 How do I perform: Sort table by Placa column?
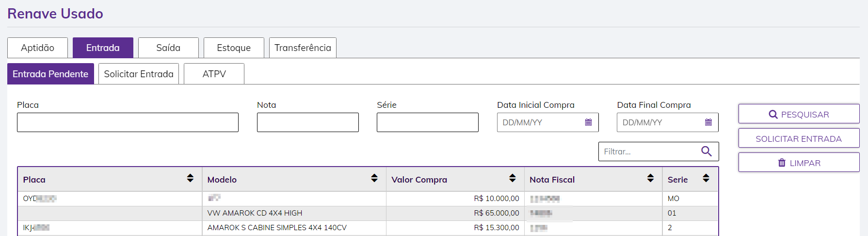190,178
